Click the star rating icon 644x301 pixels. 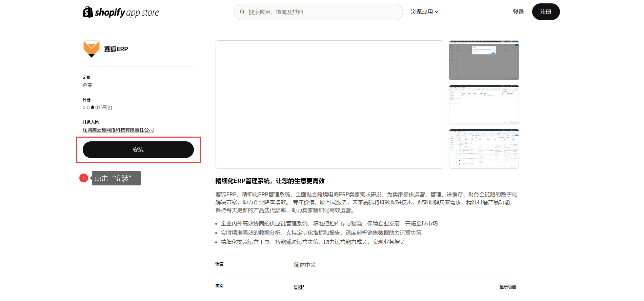click(93, 107)
